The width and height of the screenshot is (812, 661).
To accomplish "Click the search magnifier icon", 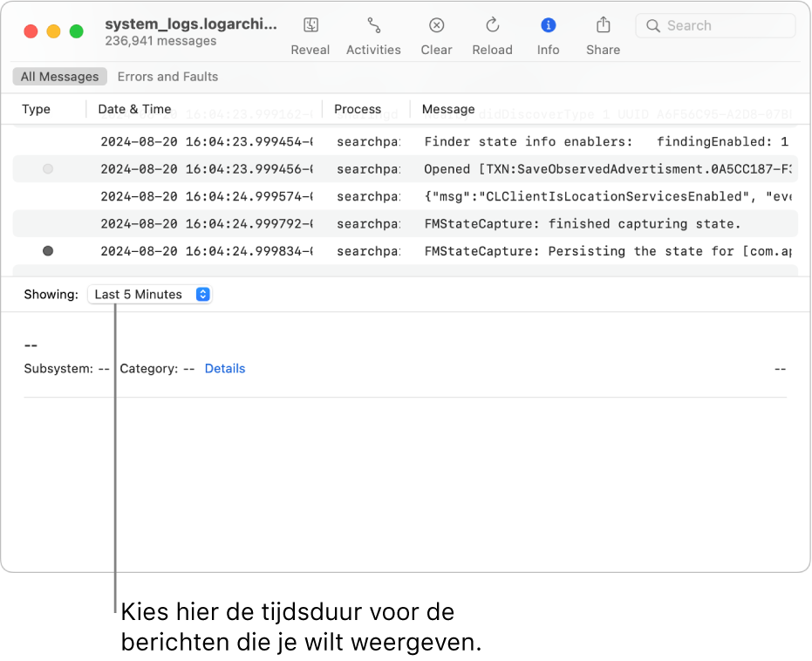I will pyautogui.click(x=653, y=26).
